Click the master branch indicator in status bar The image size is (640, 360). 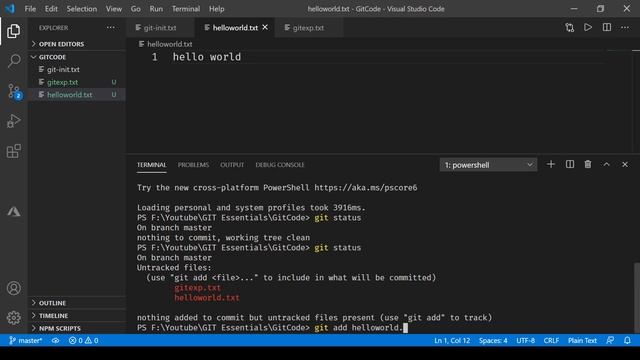coord(25,340)
